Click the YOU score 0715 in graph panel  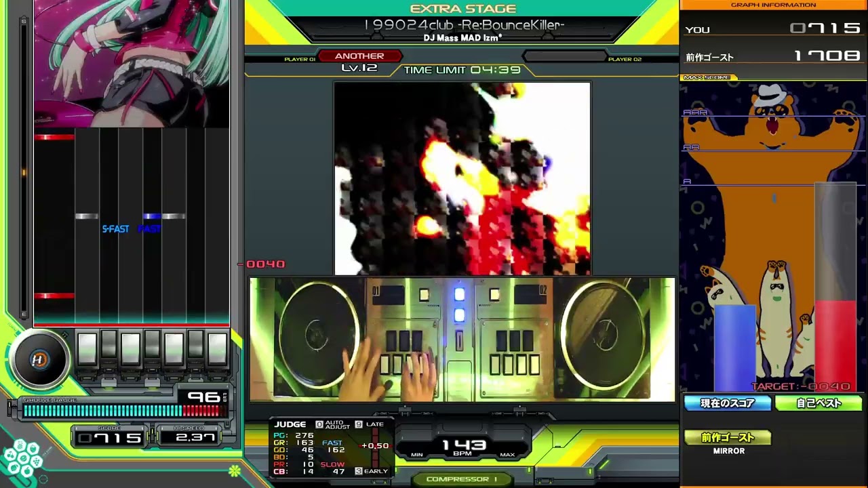tap(825, 28)
